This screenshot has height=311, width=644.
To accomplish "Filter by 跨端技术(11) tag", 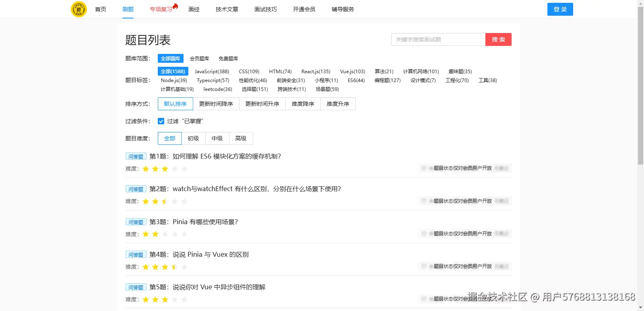I will (292, 89).
